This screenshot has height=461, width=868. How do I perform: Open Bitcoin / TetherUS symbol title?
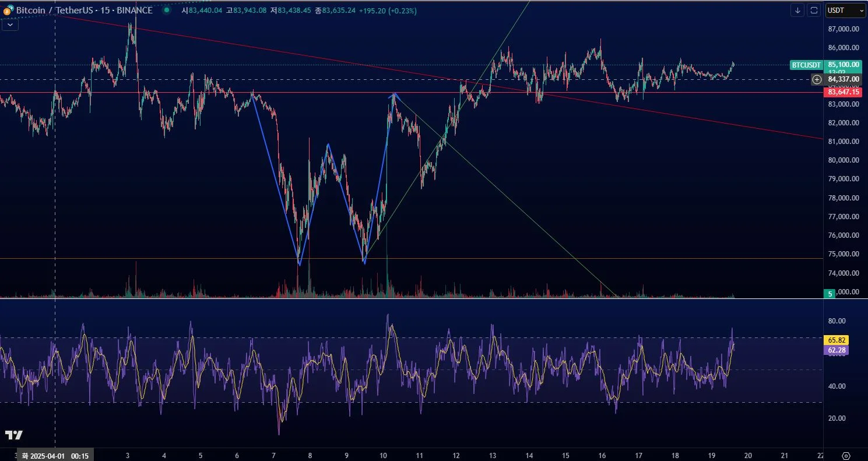[x=84, y=10]
